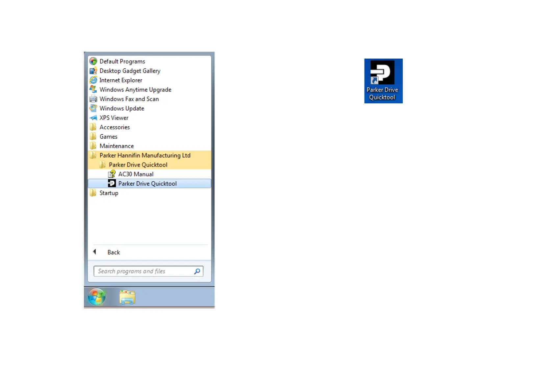Click the Back arrow icon
The image size is (554, 392).
(x=94, y=252)
